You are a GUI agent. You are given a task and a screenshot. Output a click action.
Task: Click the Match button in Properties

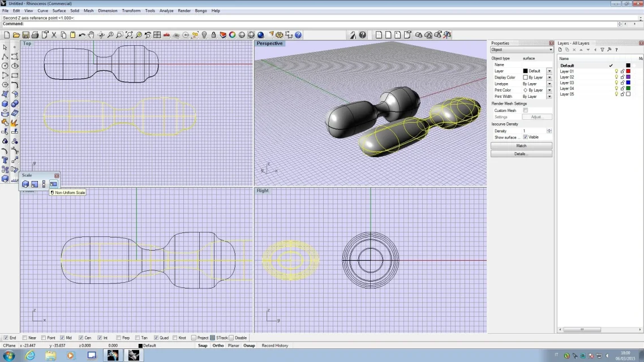(x=521, y=146)
